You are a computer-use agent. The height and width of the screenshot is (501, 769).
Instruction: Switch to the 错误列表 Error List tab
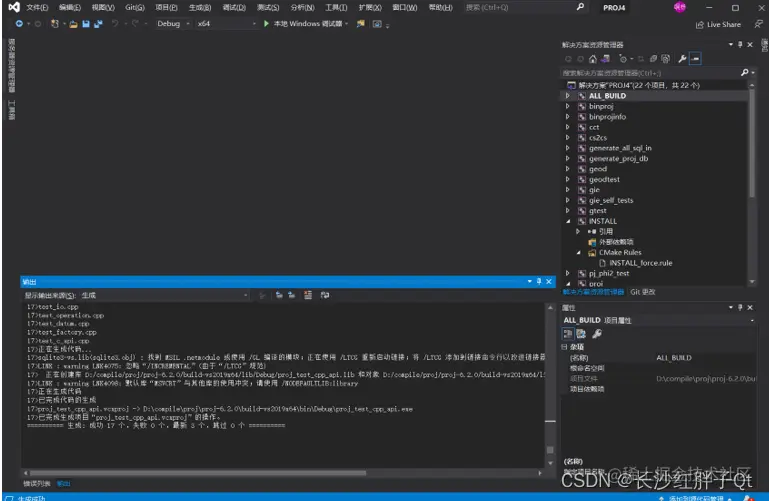(37, 484)
